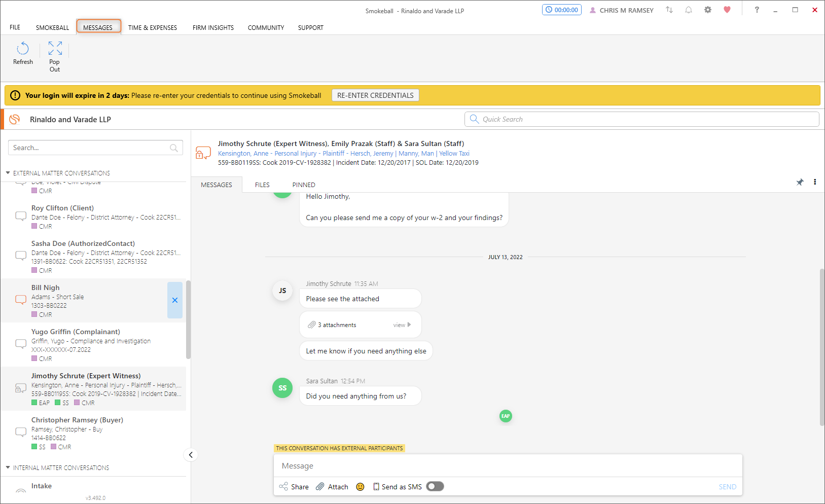825x504 pixels.
Task: Click the RE-ENTER CREDENTIALS button
Action: [x=375, y=95]
